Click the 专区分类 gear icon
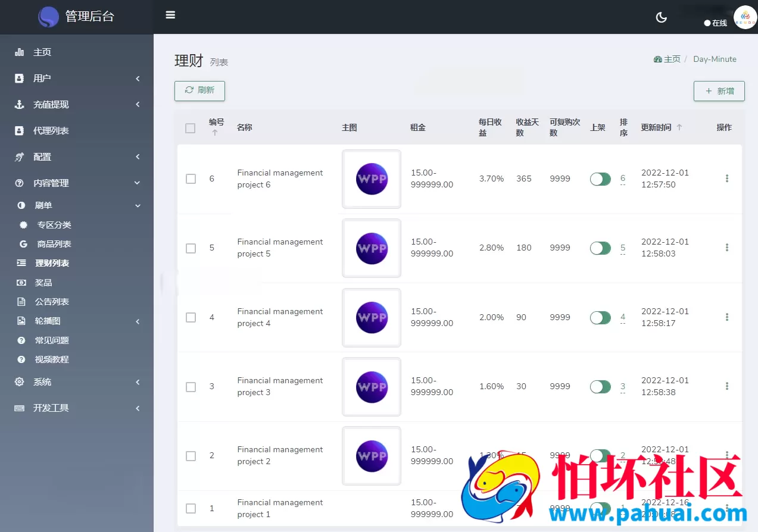758x532 pixels. coord(23,225)
